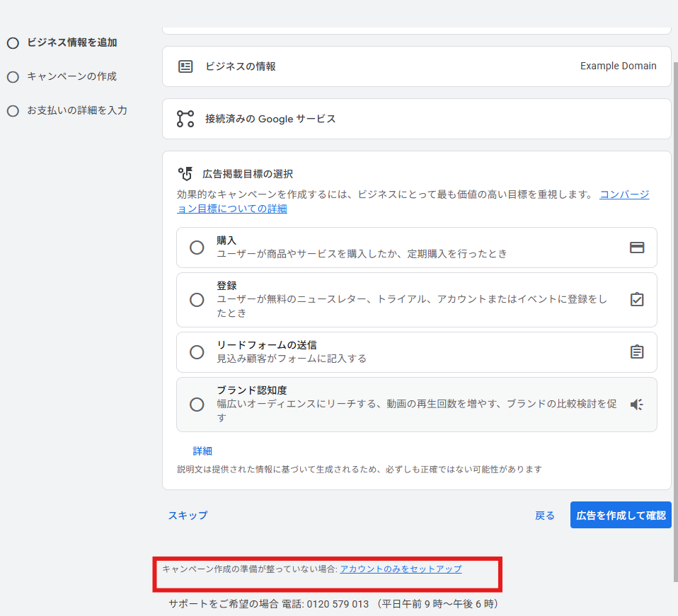678x616 pixels.
Task: Click the キャンペーンの作成 step circle
Action: pos(13,77)
